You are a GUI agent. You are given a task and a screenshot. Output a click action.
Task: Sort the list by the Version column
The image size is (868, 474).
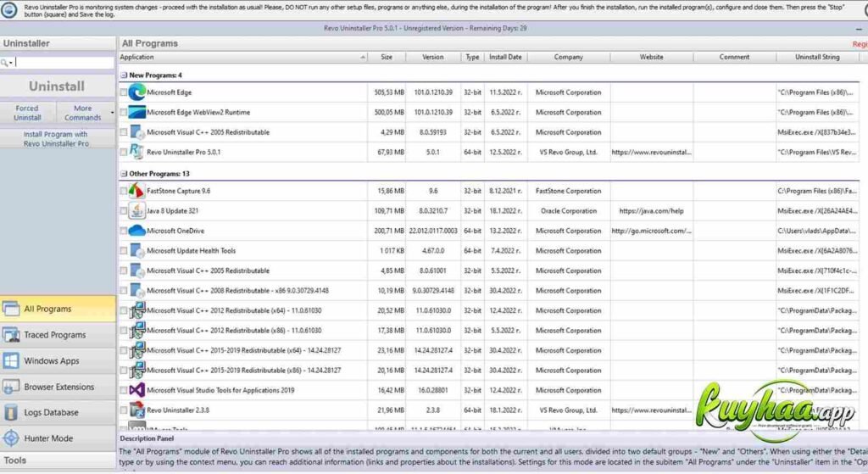pos(433,57)
